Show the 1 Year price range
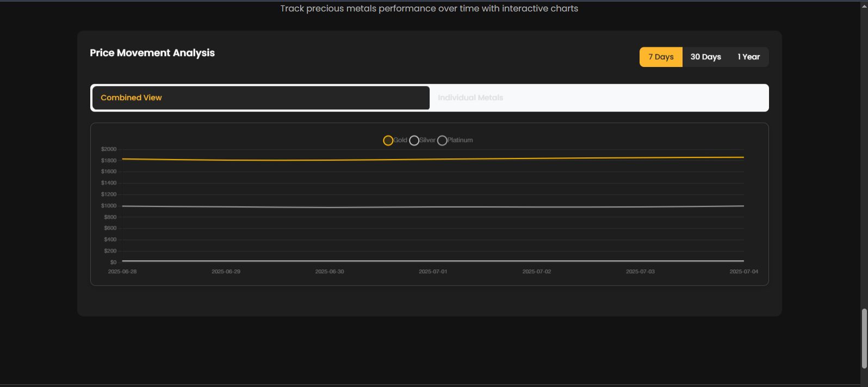The width and height of the screenshot is (868, 387). tap(748, 57)
